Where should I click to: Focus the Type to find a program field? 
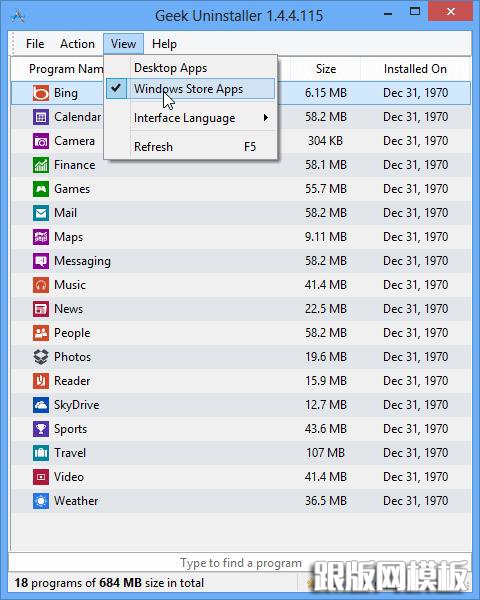pos(240,563)
